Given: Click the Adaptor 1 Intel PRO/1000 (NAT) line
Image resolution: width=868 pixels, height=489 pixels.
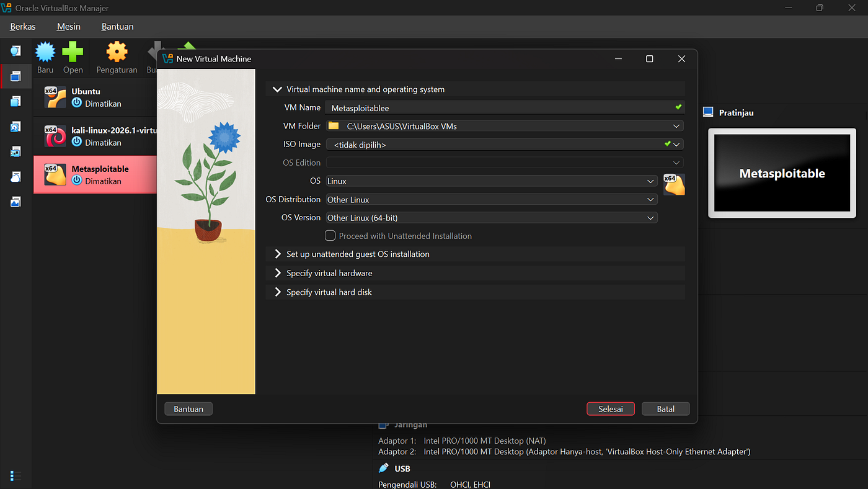Looking at the screenshot, I should [462, 441].
